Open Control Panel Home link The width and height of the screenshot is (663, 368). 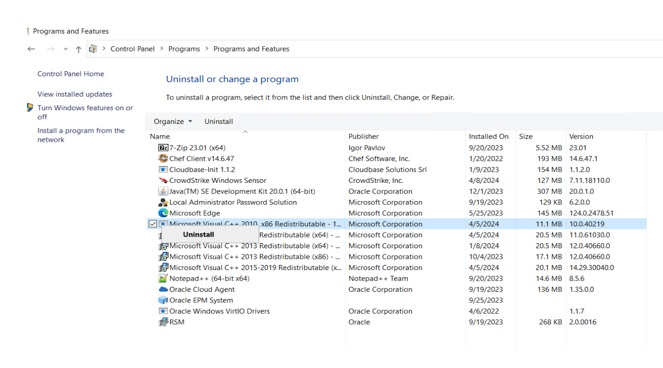pos(71,74)
